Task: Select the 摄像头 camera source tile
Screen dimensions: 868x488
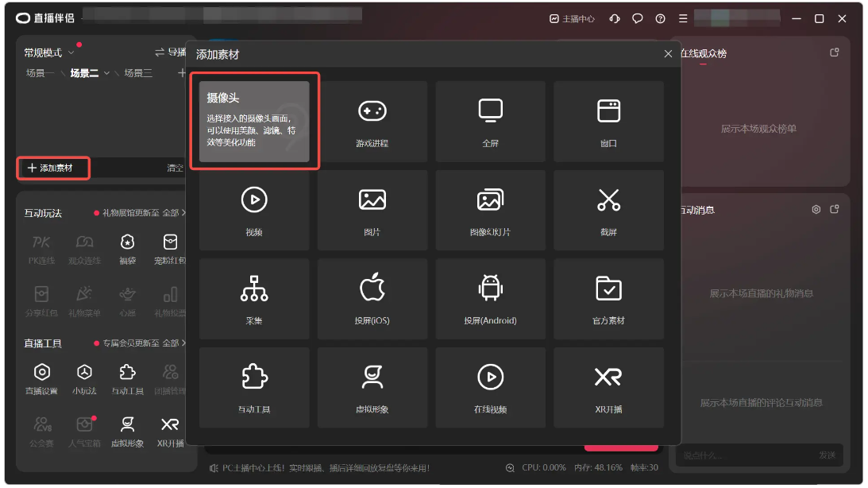Action: point(254,122)
